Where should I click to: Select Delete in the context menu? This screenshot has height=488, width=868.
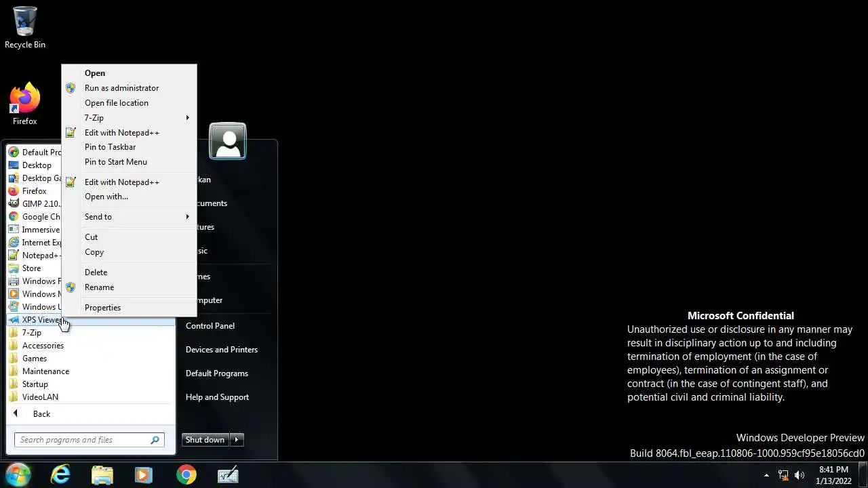point(129,272)
